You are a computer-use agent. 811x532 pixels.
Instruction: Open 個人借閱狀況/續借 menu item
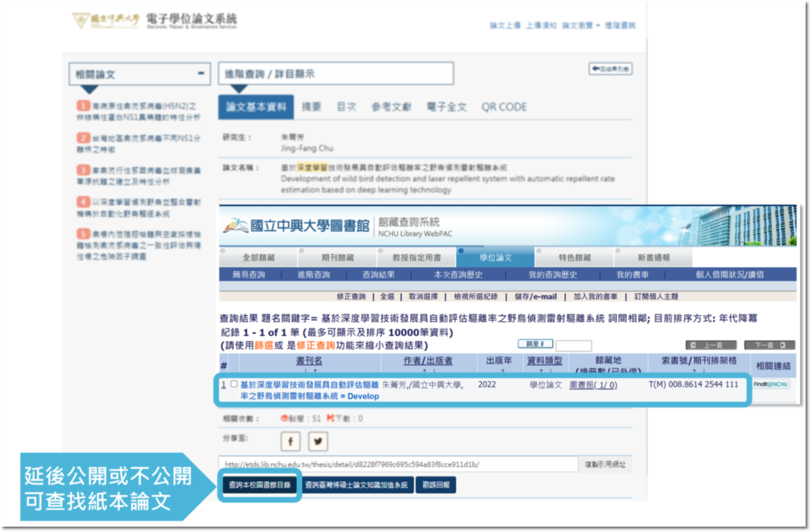click(x=730, y=274)
